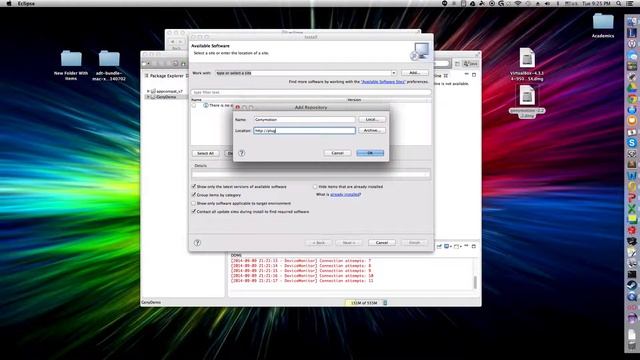This screenshot has width=640, height=360.
Task: Select appcompat_v7 in Package Explorer
Action: point(169,91)
